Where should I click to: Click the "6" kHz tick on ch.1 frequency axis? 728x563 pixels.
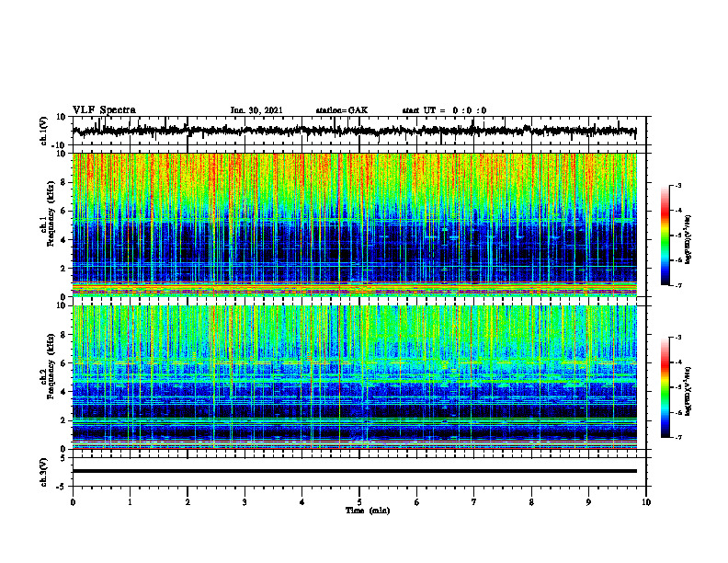64,211
